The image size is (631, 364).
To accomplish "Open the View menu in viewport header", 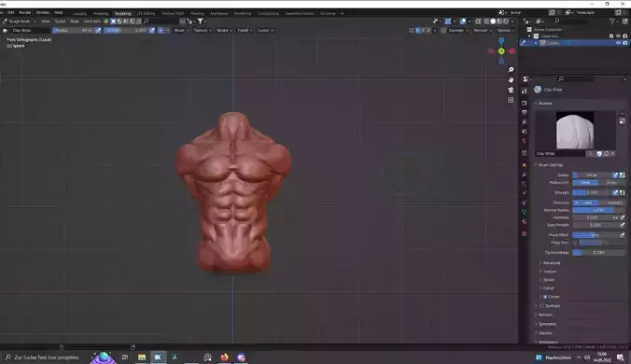I will click(46, 21).
